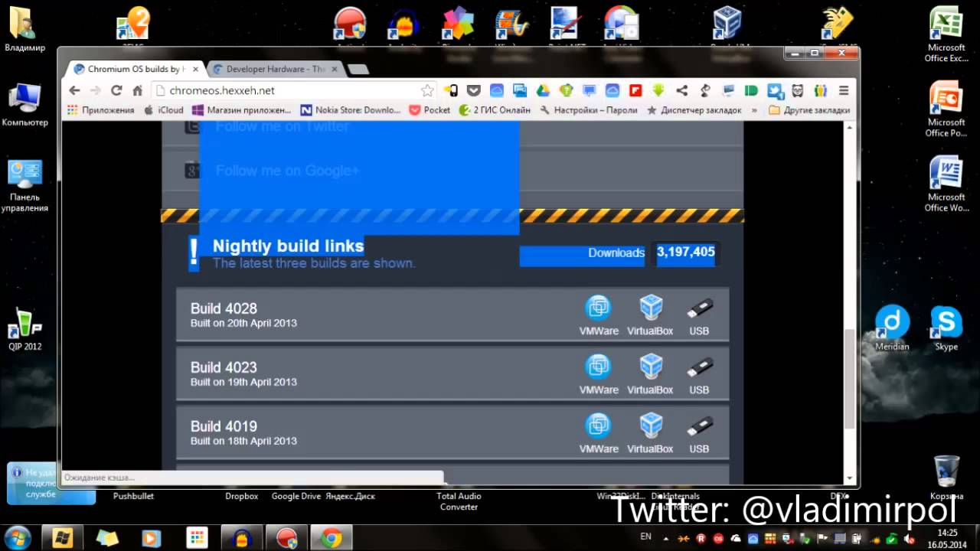980x551 pixels.
Task: Click the downloads counter 3,197,405
Action: pyautogui.click(x=686, y=252)
